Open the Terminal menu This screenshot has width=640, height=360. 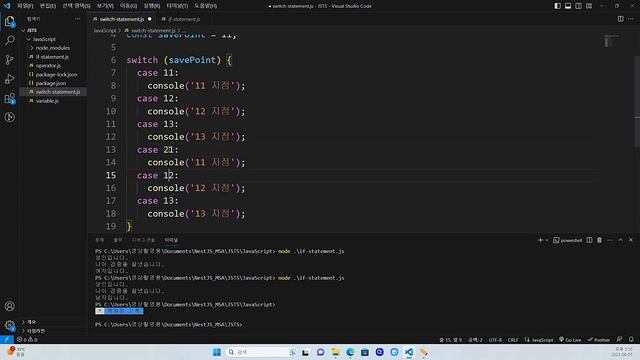tap(177, 6)
